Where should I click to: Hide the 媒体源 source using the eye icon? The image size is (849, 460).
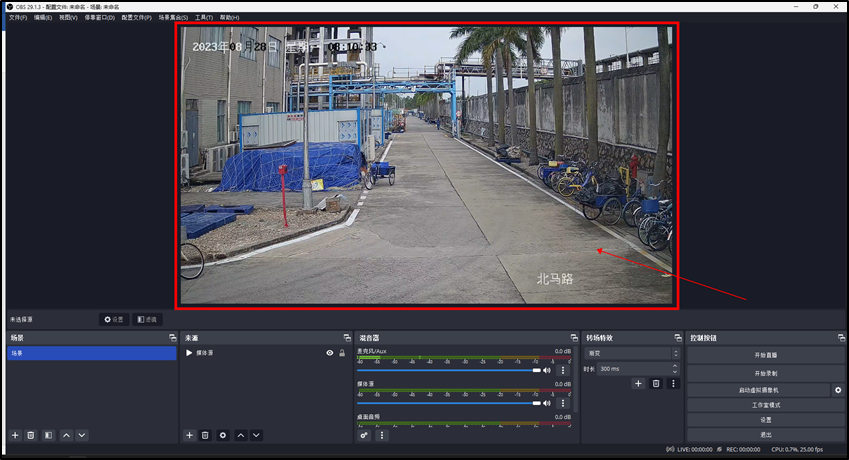point(330,353)
